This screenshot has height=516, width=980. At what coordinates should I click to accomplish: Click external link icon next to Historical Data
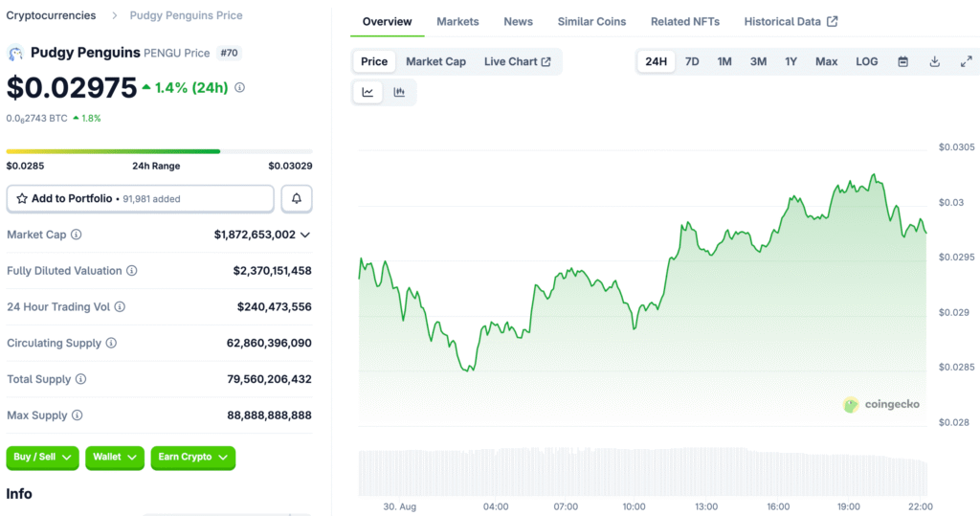[832, 21]
